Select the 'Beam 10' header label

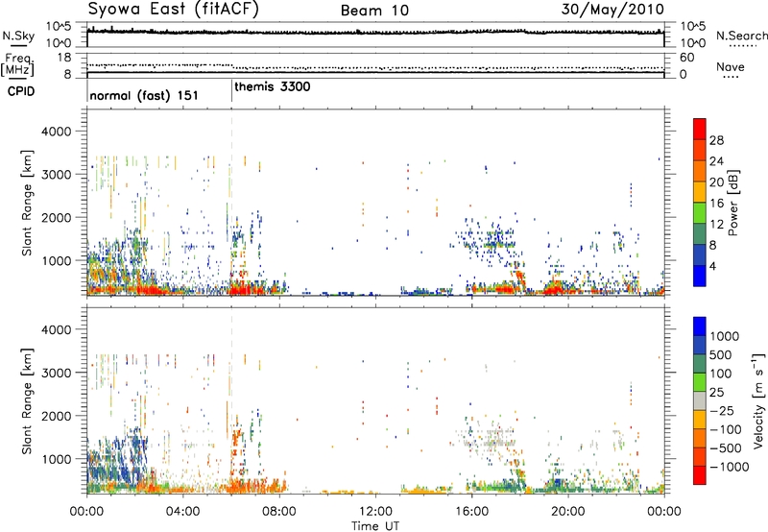[x=374, y=11]
